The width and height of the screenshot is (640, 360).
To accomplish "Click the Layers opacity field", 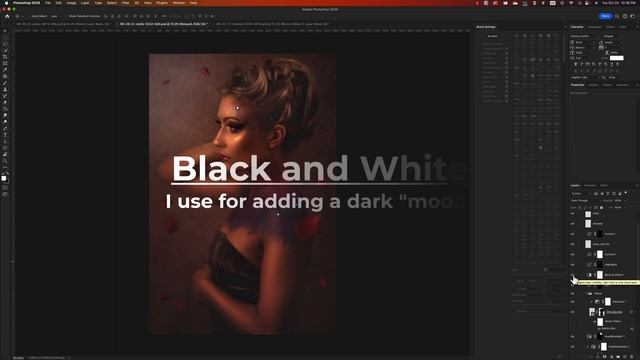I will [618, 200].
